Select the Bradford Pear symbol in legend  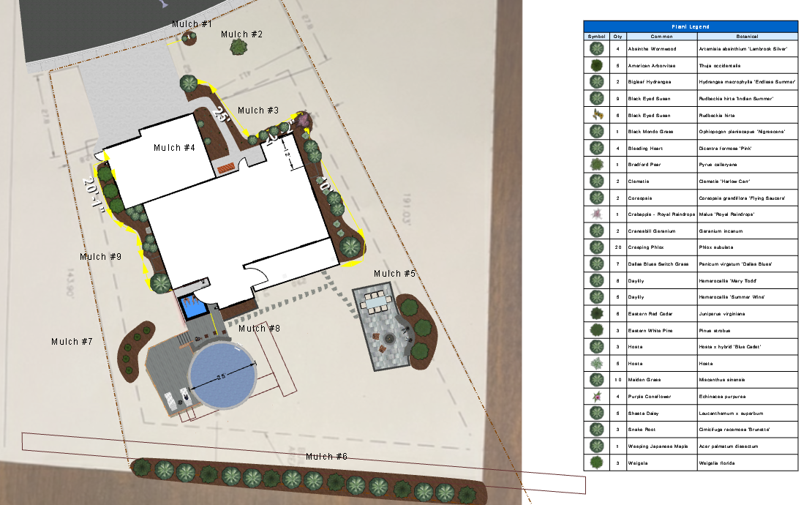tap(597, 164)
